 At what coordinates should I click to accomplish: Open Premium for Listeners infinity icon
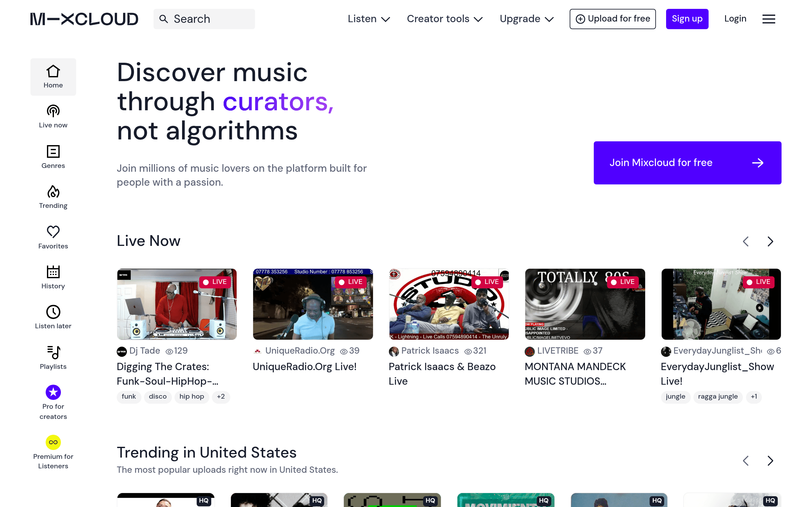pos(53,442)
